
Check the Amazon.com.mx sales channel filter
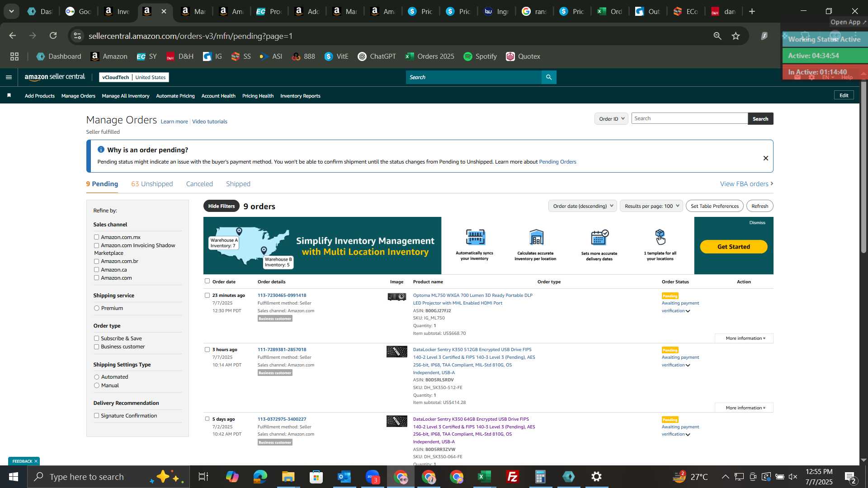pos(96,237)
